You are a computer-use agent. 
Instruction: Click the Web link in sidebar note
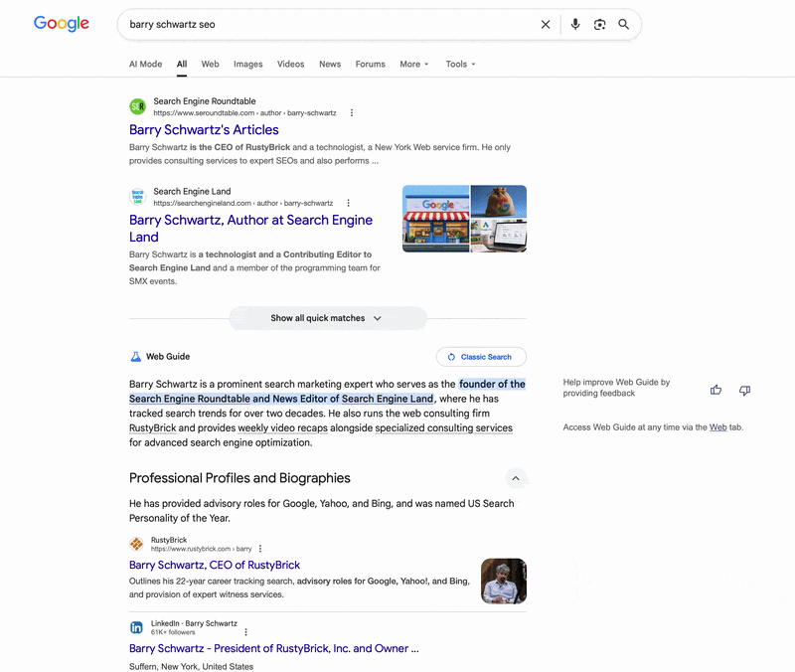tap(717, 427)
